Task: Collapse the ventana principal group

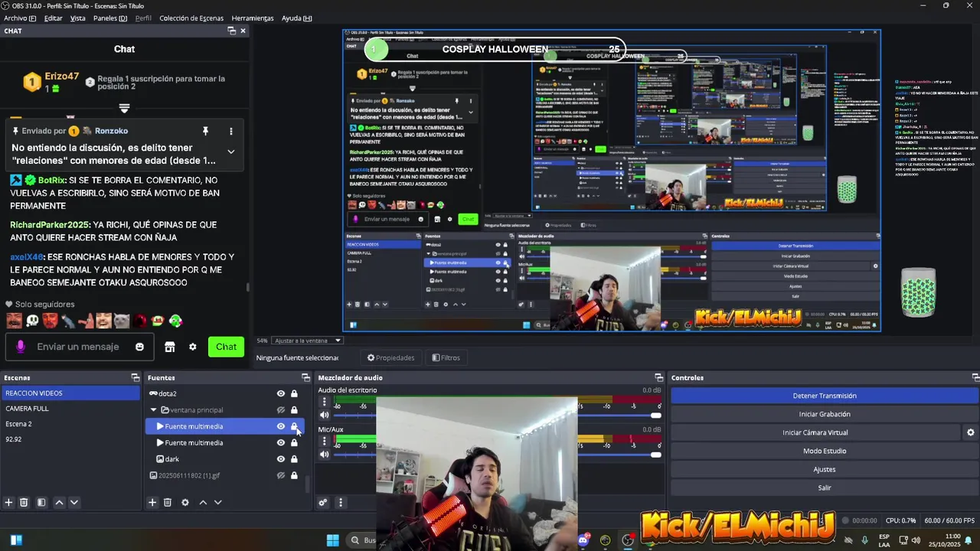Action: [x=153, y=410]
